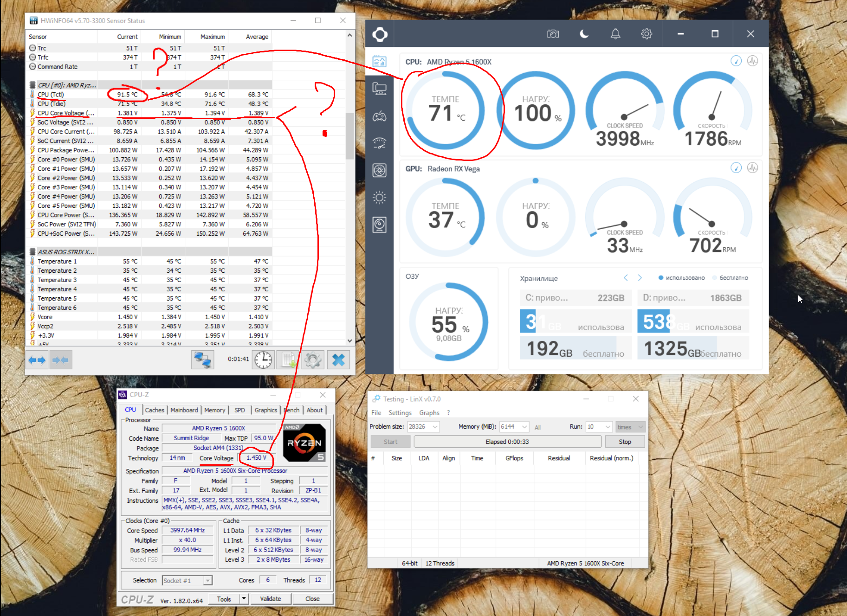The height and width of the screenshot is (616, 847).
Task: Open the Memory (MiB) dropdown in LinX
Action: pyautogui.click(x=524, y=427)
